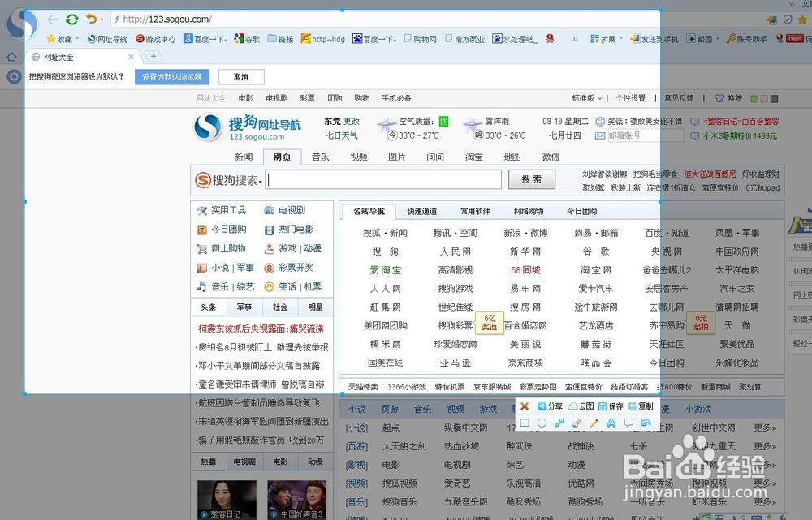Click 个性设置 link
Screen dimensions: 812x520
tap(631, 98)
